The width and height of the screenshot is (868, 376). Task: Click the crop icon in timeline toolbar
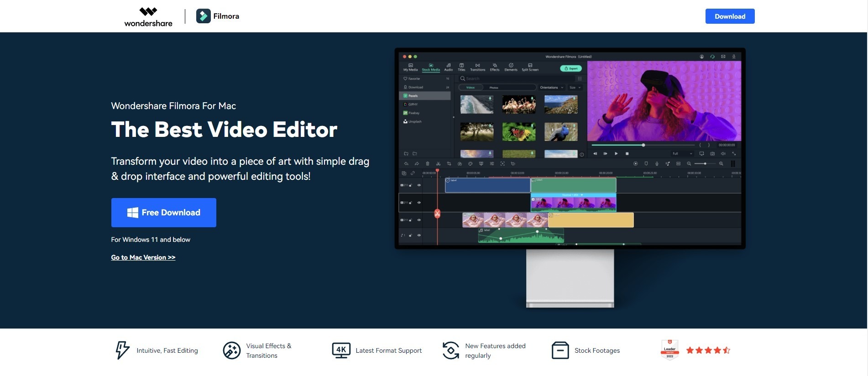449,164
